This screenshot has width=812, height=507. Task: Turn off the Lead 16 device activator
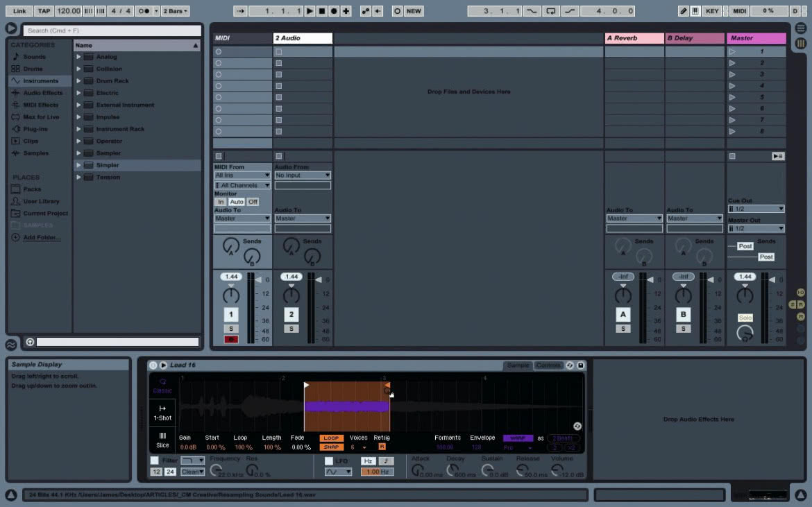pos(153,366)
